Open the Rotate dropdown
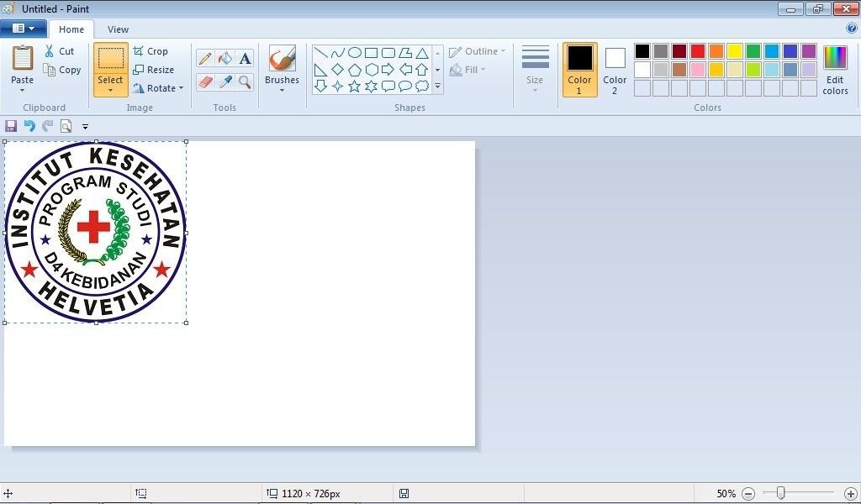 pos(159,88)
